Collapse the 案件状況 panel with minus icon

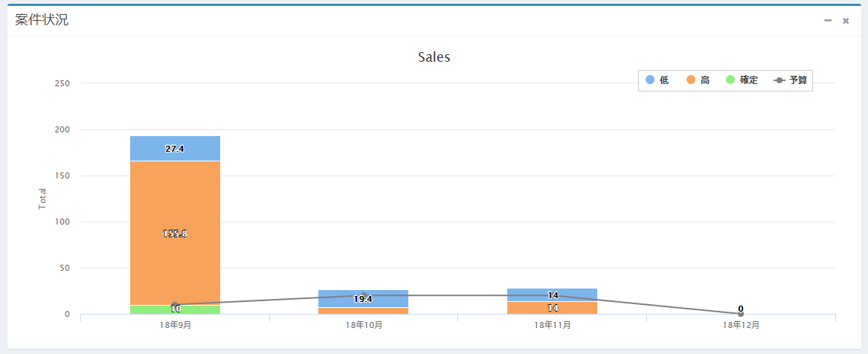coord(828,21)
